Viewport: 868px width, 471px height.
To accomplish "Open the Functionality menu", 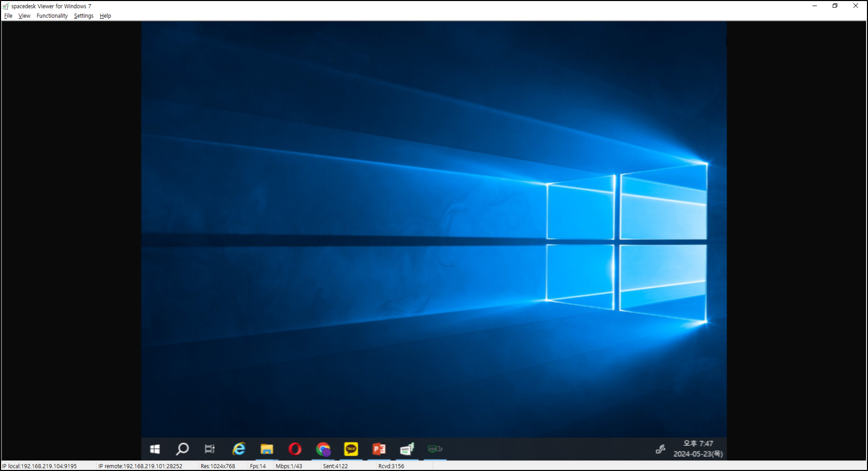I will pos(52,16).
